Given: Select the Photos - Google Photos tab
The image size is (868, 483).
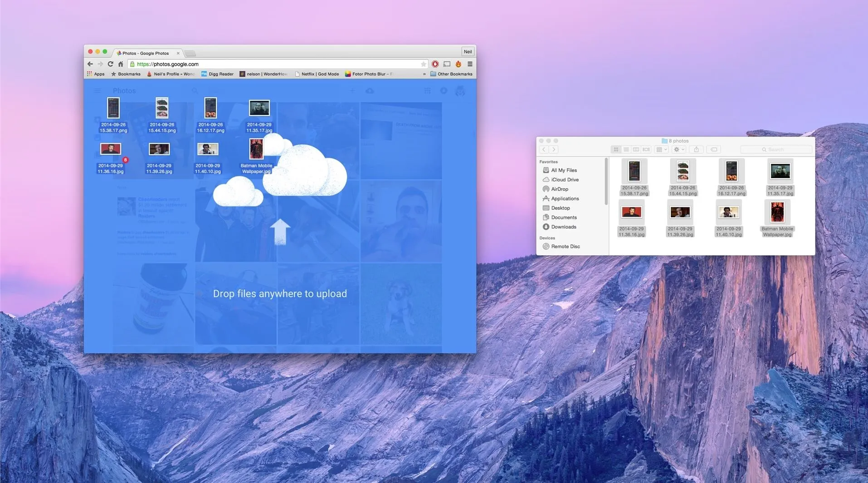Looking at the screenshot, I should point(145,53).
